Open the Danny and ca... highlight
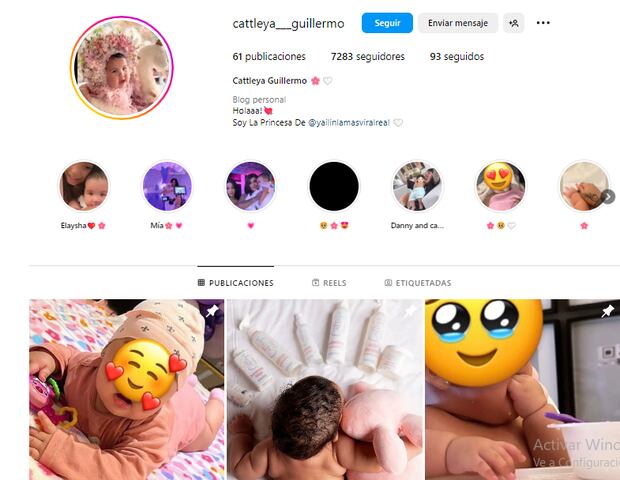Image resolution: width=620 pixels, height=480 pixels. coord(417,186)
